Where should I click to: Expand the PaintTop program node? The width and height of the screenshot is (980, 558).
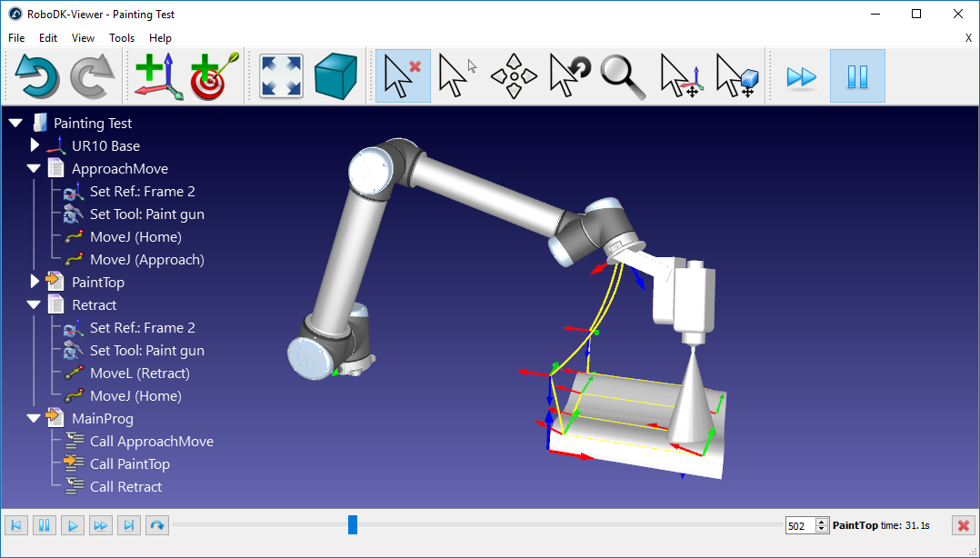pyautogui.click(x=35, y=282)
